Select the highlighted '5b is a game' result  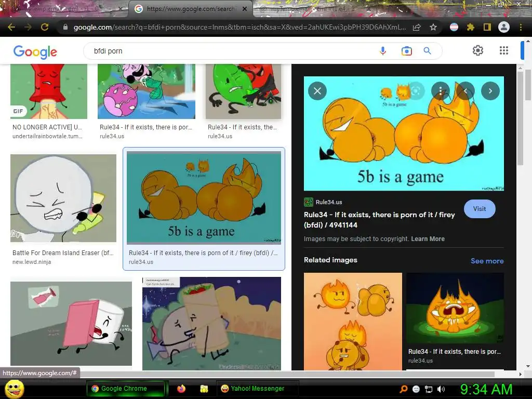204,197
